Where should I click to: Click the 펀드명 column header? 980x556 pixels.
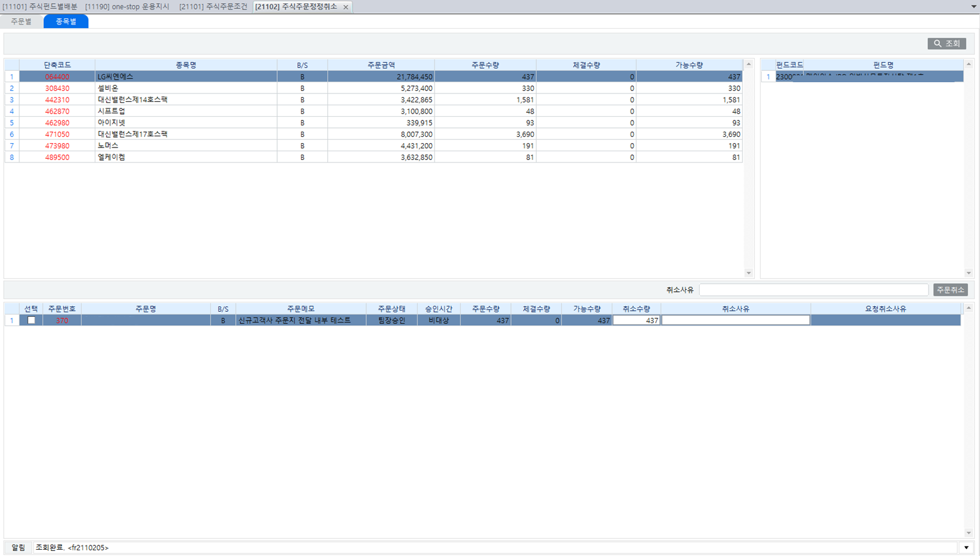[883, 65]
